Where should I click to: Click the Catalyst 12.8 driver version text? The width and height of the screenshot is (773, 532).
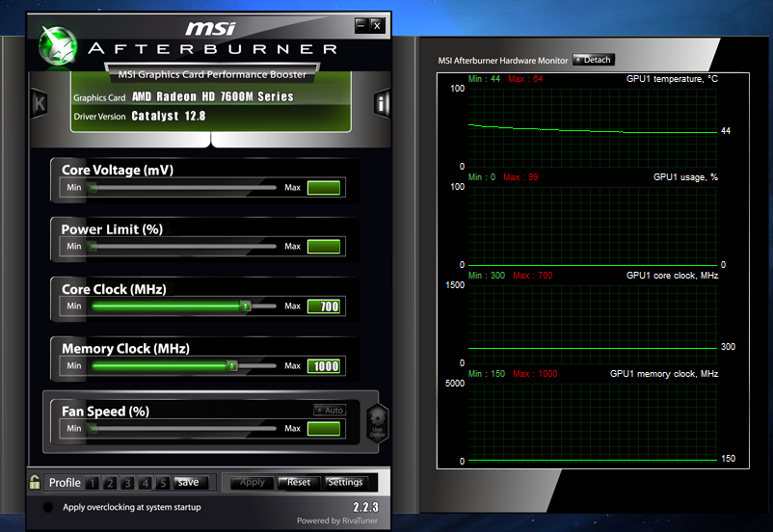point(168,116)
